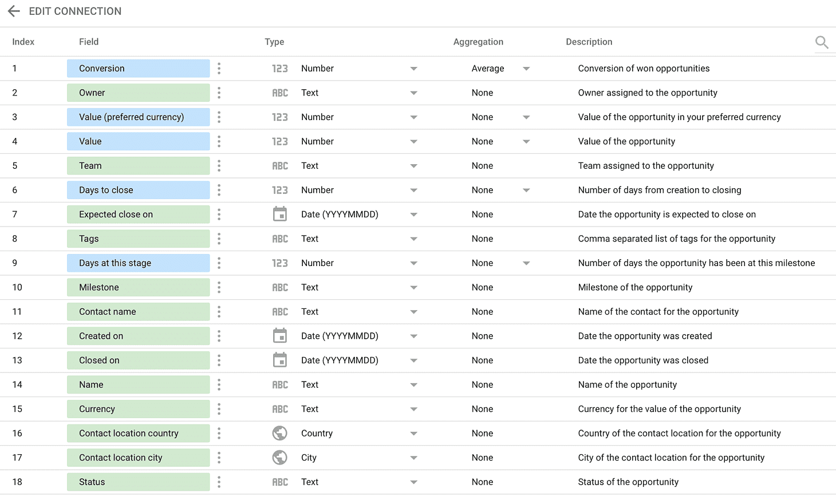The height and width of the screenshot is (504, 836).
Task: Click the calendar type icon for Created on
Action: pyautogui.click(x=280, y=335)
